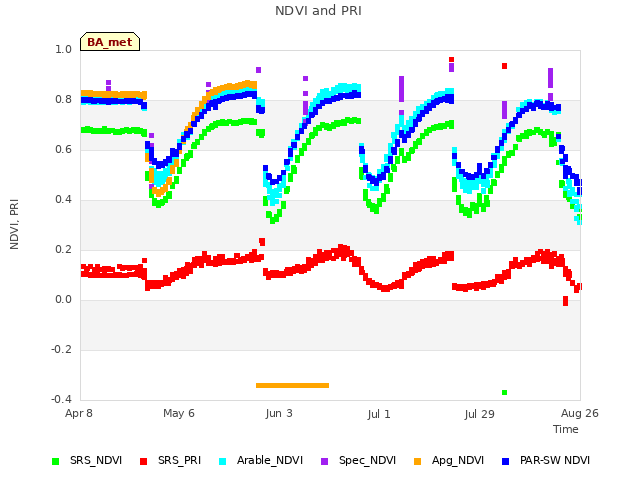Select the SRS_NDVI legend label
Image resolution: width=640 pixels, height=480 pixels.
click(96, 460)
